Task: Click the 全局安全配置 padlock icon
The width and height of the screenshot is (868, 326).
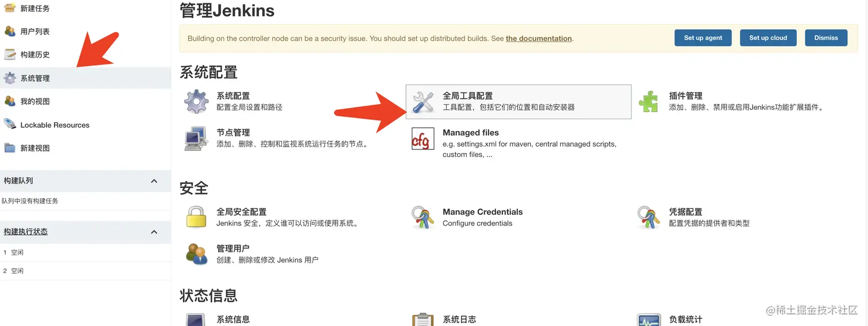Action: [x=196, y=217]
